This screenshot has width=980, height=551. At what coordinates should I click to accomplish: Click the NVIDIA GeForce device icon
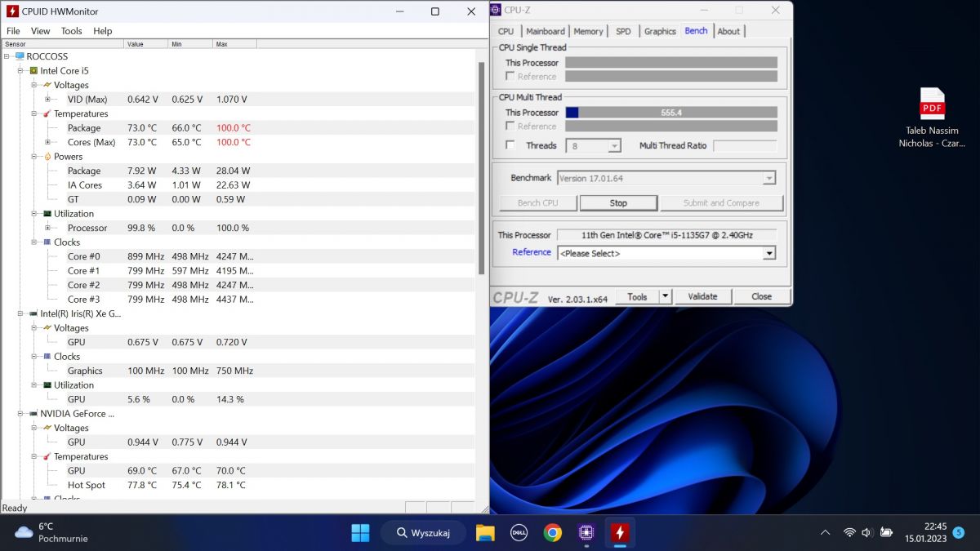(x=33, y=413)
